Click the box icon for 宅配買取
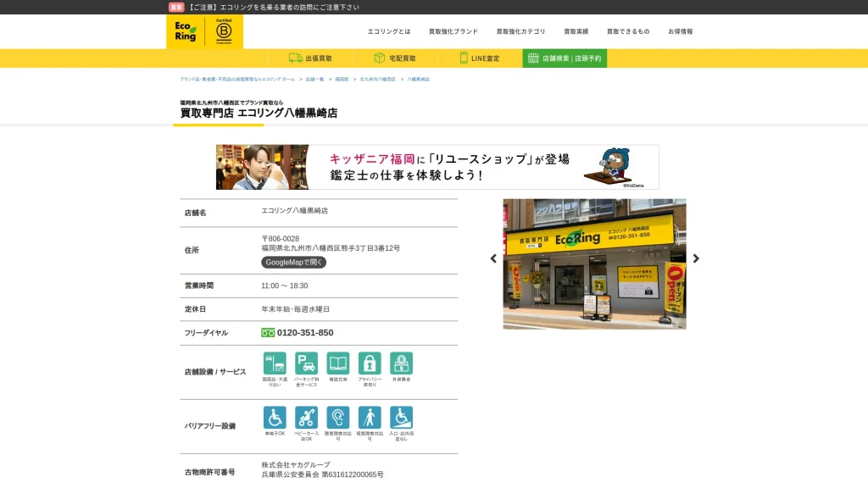 pos(379,58)
